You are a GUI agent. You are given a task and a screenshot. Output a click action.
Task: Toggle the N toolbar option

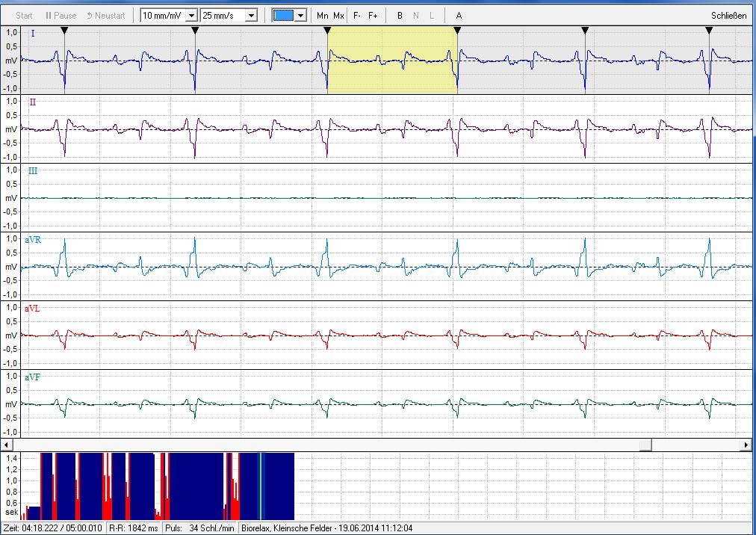415,16
